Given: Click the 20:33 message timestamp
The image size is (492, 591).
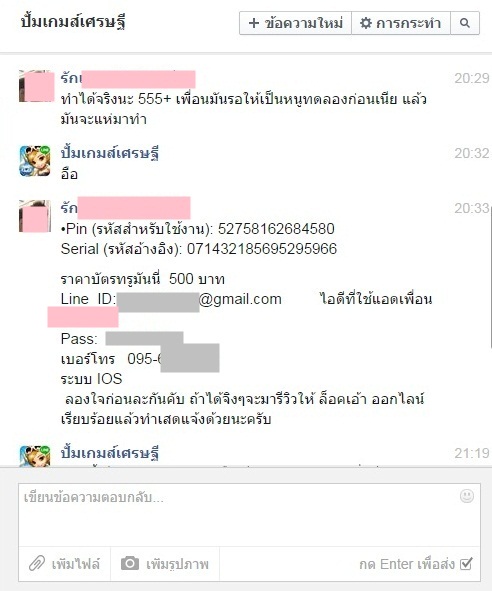Looking at the screenshot, I should pyautogui.click(x=472, y=208).
